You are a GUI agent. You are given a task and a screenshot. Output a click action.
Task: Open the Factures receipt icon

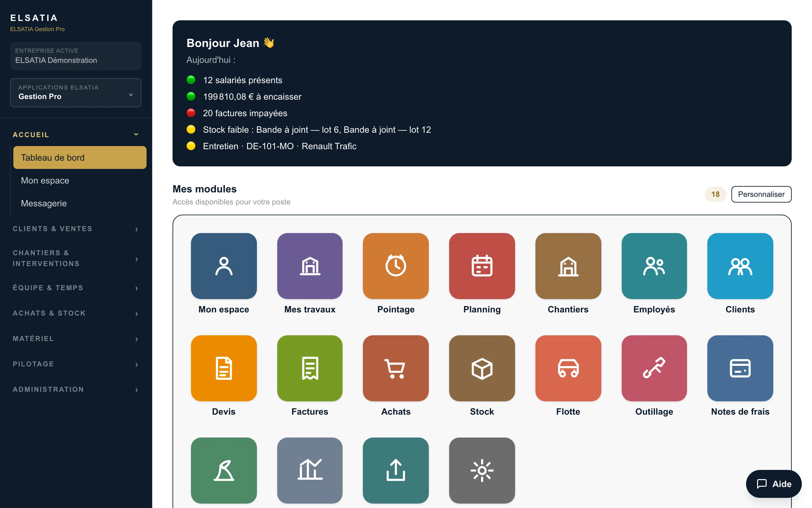[310, 368]
